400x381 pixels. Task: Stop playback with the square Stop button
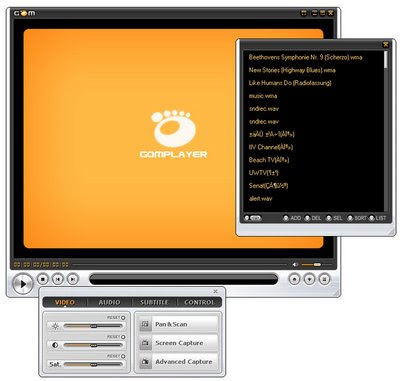[43, 279]
